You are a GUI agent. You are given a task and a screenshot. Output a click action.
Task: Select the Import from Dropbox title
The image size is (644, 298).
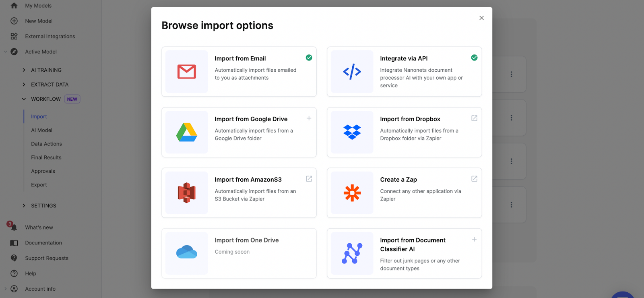pyautogui.click(x=410, y=119)
